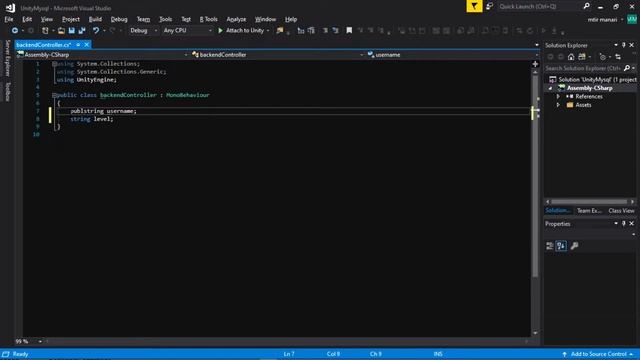Save the file with the Save icon

click(x=71, y=31)
